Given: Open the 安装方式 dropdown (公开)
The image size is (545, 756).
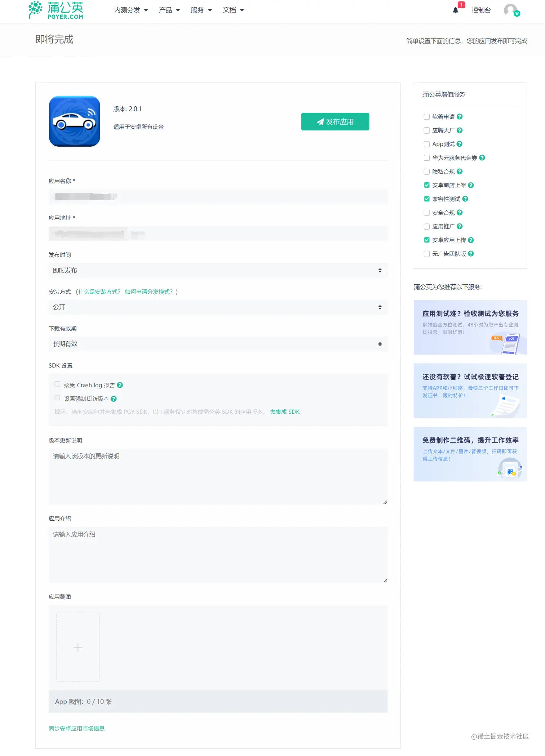Looking at the screenshot, I should [218, 307].
